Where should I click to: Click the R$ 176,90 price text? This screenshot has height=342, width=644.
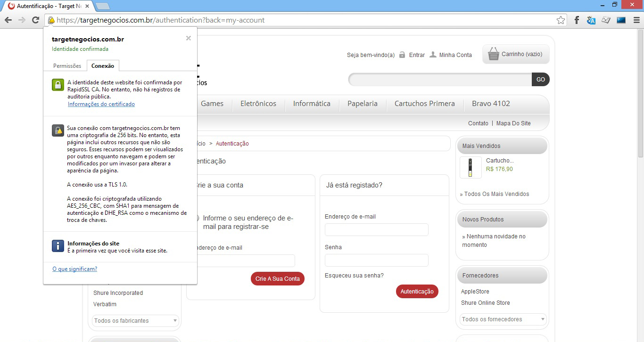pyautogui.click(x=499, y=169)
